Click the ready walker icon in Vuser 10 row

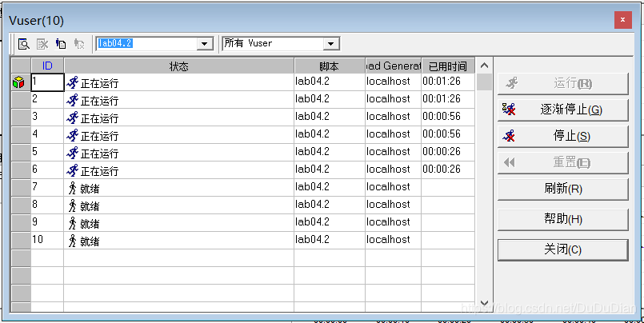click(72, 241)
